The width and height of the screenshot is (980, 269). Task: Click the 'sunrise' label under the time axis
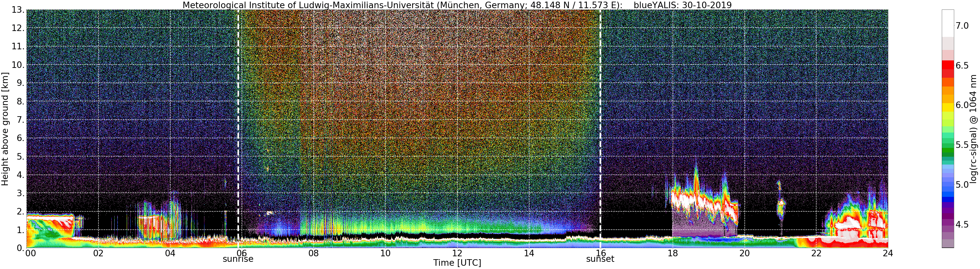(x=238, y=260)
